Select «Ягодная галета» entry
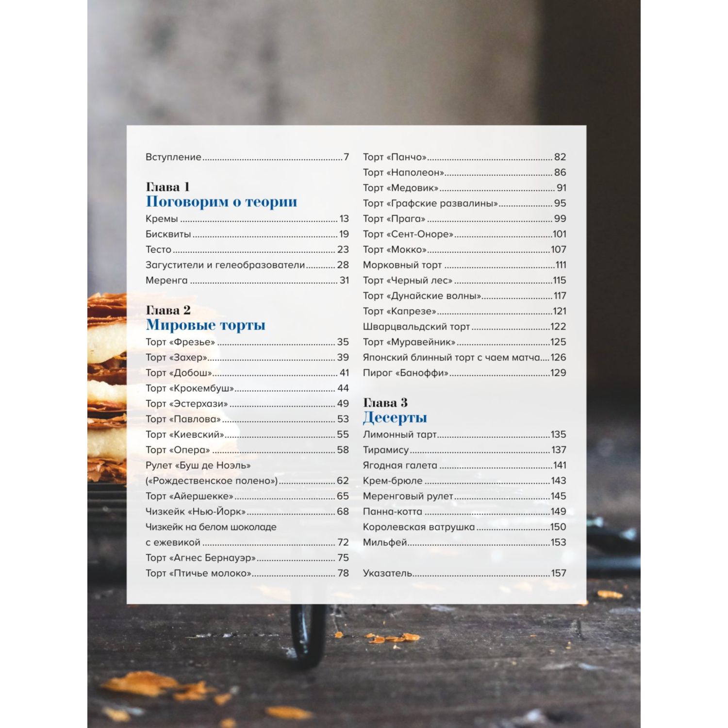This screenshot has width=728, height=728. point(464,465)
